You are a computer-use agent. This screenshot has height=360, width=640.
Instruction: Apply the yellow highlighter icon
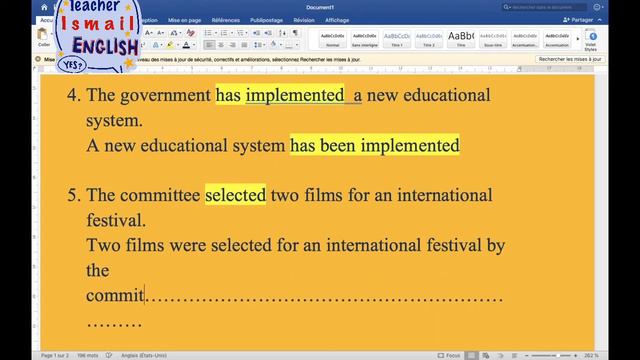pos(170,45)
